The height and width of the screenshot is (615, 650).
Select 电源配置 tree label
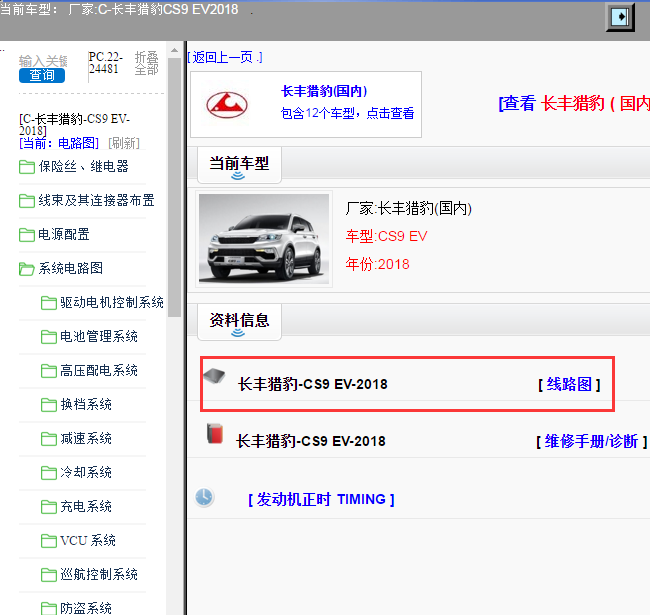[x=64, y=235]
